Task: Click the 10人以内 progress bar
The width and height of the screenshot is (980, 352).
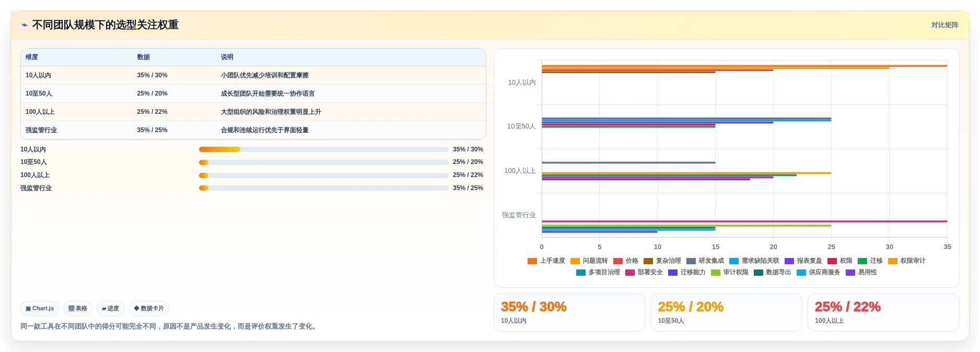Action: click(x=324, y=149)
